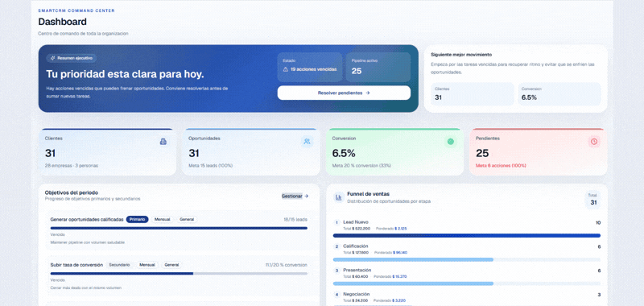The height and width of the screenshot is (306, 644).
Task: Open the Conversion 6.5% stat card
Action: [394, 152]
